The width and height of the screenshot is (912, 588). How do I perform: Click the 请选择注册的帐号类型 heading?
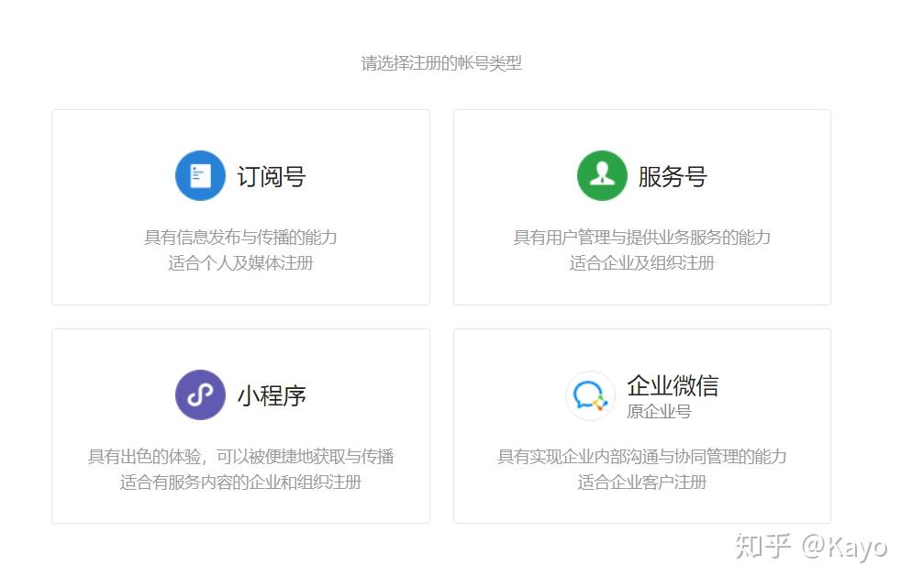click(x=441, y=62)
